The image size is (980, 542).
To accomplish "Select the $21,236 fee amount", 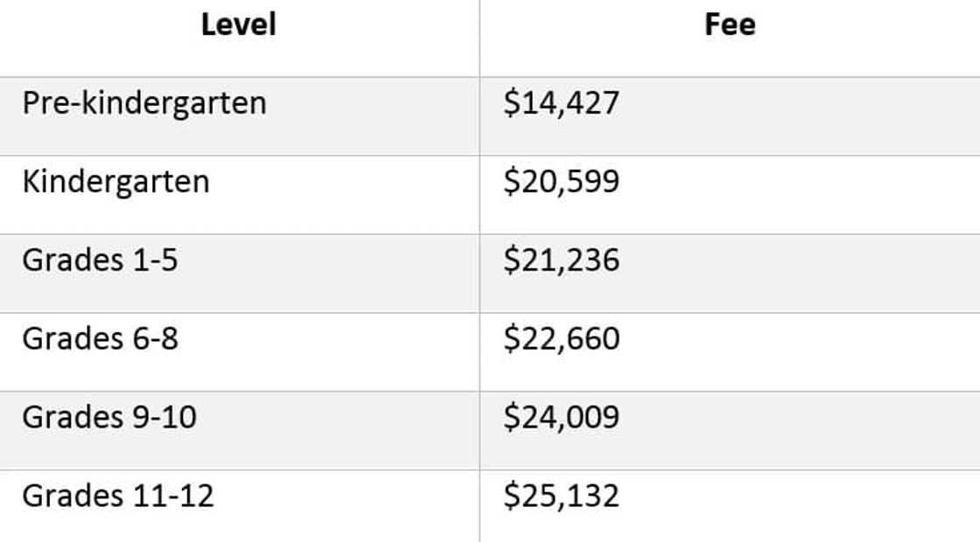I will (x=561, y=261).
